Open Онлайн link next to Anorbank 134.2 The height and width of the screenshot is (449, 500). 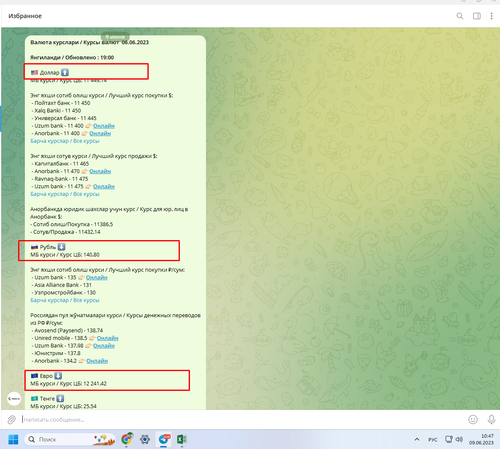97,361
